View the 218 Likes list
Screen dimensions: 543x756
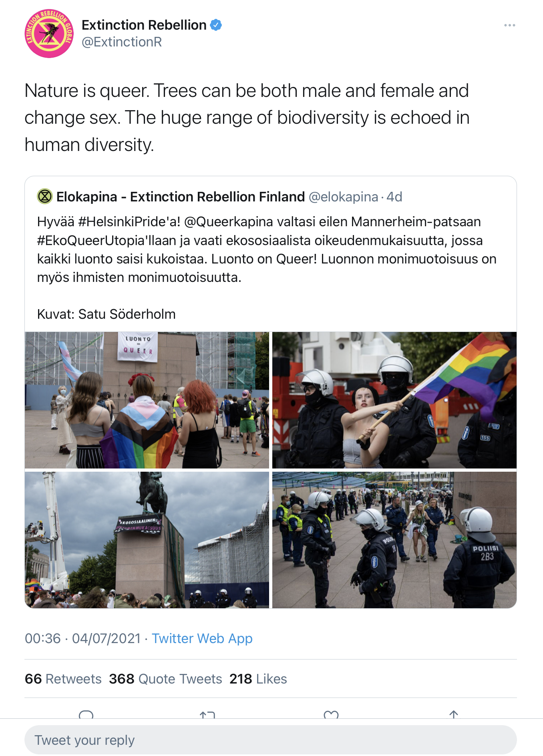click(x=258, y=679)
